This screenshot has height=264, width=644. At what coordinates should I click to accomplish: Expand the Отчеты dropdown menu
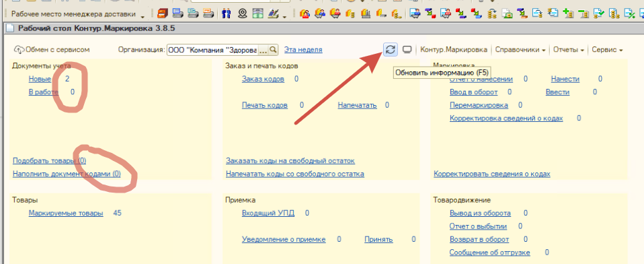(x=569, y=50)
